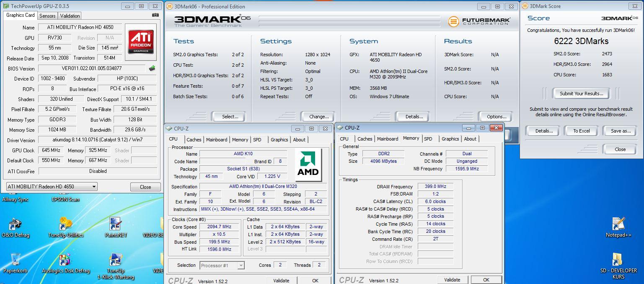
Task: Open the Papierkorb recycle bin
Action: (16, 263)
